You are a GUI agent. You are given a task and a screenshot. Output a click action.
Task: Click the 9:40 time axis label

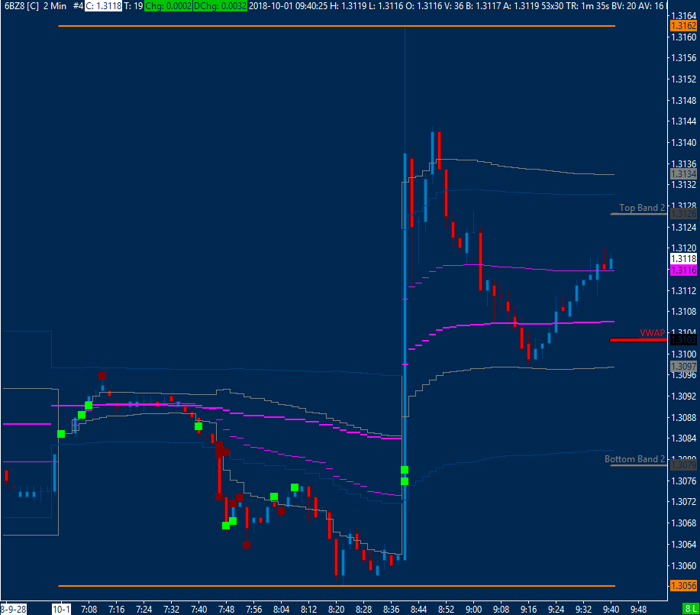611,609
